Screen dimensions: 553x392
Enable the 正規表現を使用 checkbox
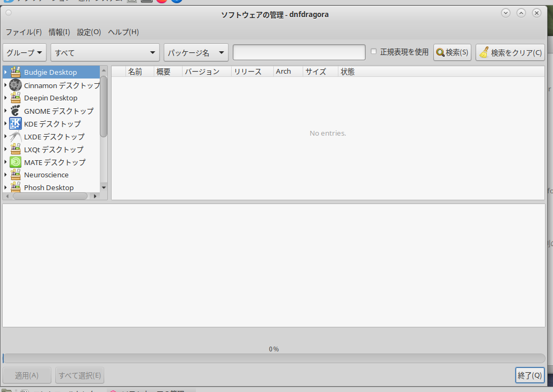[374, 51]
